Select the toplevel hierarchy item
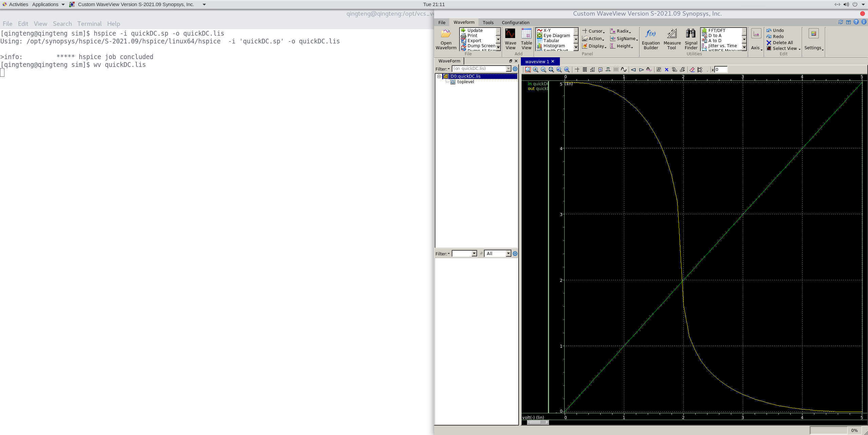Screen dimensions: 868x435 point(465,82)
